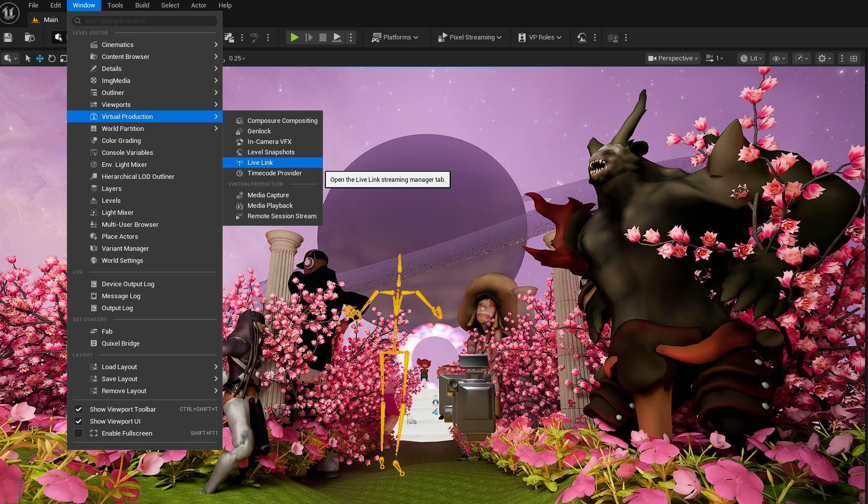Click the select arrow tool
This screenshot has height=504, width=868.
pyautogui.click(x=28, y=58)
